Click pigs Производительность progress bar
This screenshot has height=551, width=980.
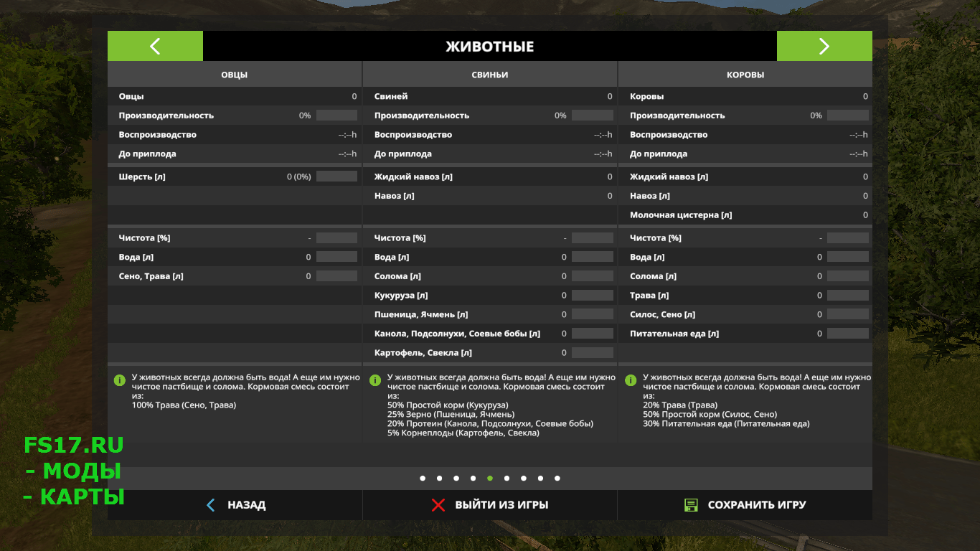coord(593,116)
